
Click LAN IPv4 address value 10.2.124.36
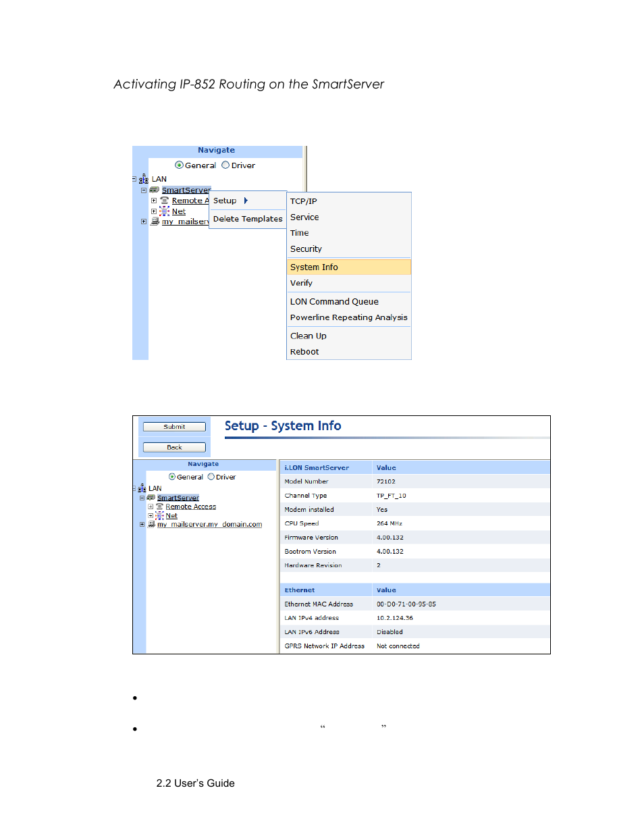click(x=395, y=618)
